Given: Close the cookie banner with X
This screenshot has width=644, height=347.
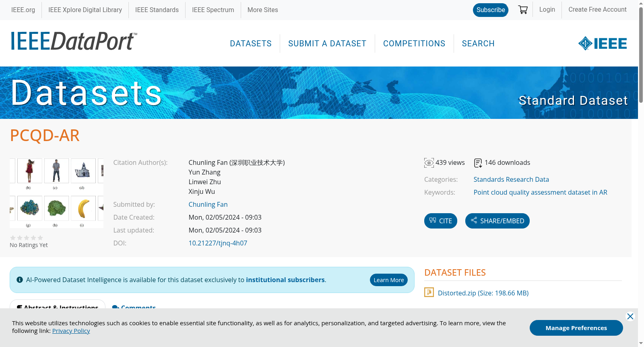Looking at the screenshot, I should coord(630,316).
